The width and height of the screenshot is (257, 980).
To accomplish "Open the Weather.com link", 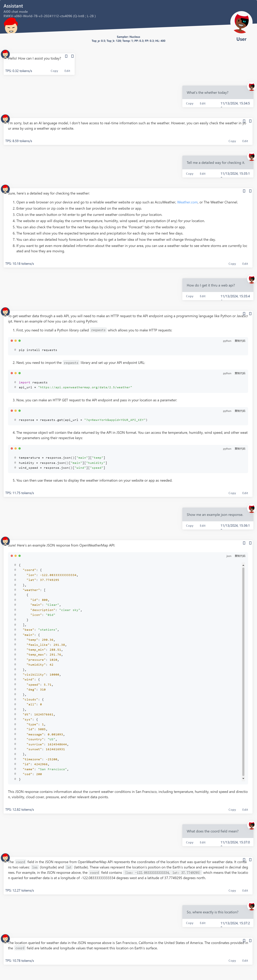I will tap(187, 202).
